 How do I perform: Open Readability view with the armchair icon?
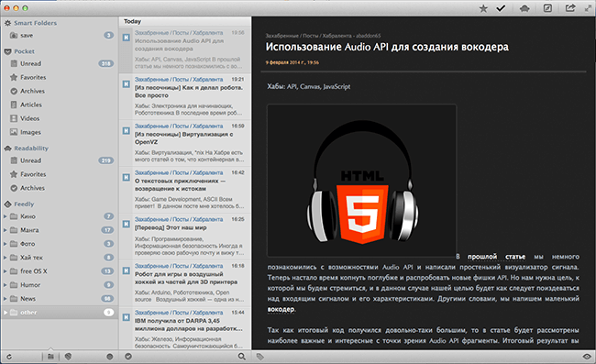tap(524, 8)
